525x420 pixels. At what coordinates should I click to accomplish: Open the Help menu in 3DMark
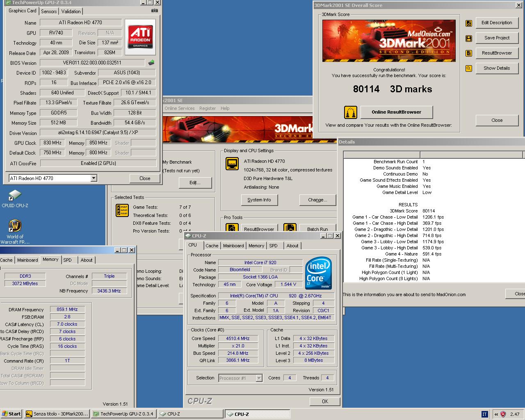coord(225,108)
